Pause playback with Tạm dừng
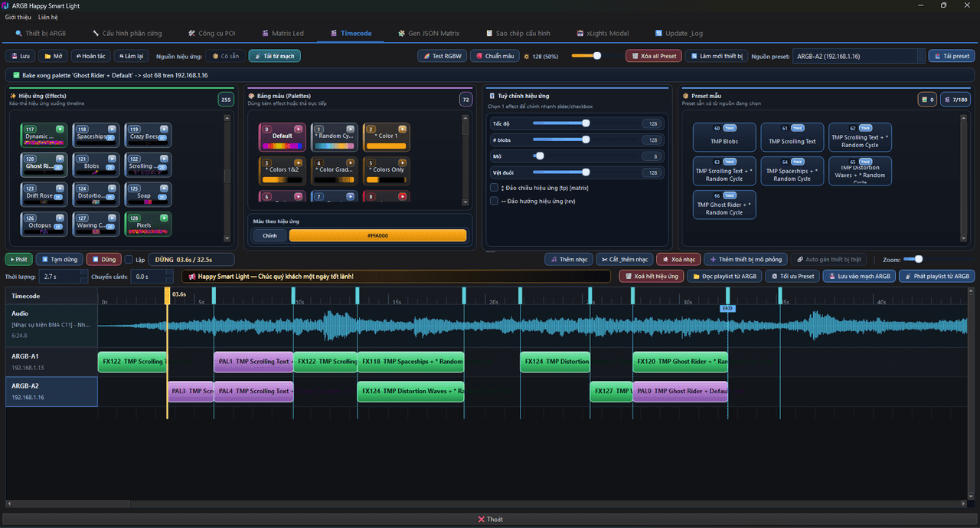This screenshot has height=528, width=980. (x=59, y=260)
